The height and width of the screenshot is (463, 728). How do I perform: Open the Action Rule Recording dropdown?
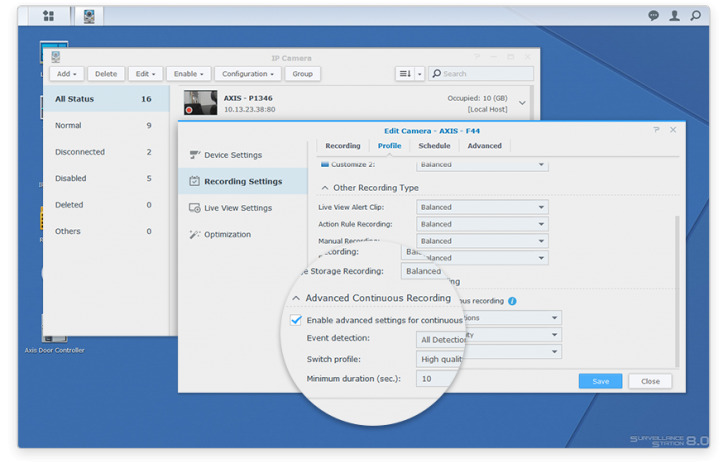(482, 224)
